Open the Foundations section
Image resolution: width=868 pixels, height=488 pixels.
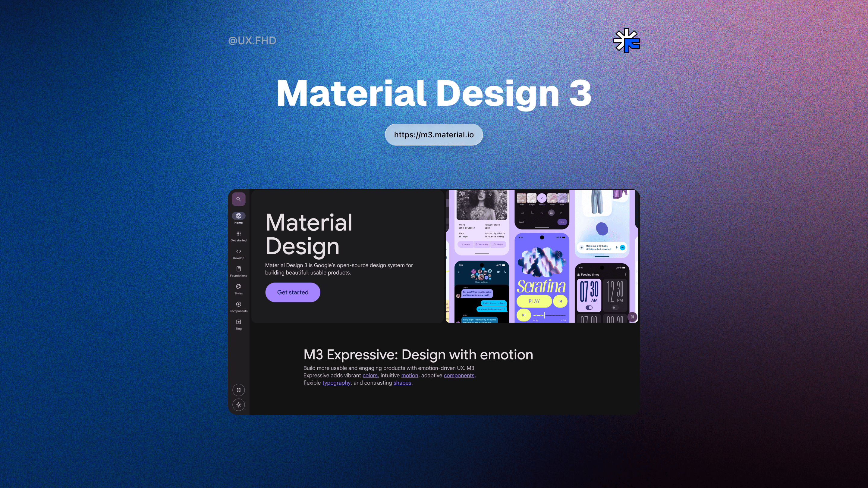pos(238,269)
